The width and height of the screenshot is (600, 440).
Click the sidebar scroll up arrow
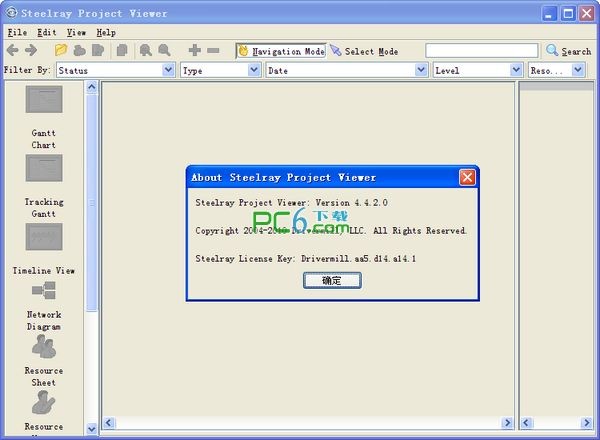click(x=91, y=87)
